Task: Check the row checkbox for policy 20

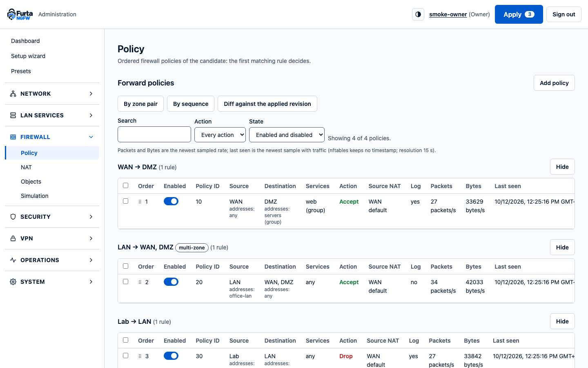Action: 126,282
